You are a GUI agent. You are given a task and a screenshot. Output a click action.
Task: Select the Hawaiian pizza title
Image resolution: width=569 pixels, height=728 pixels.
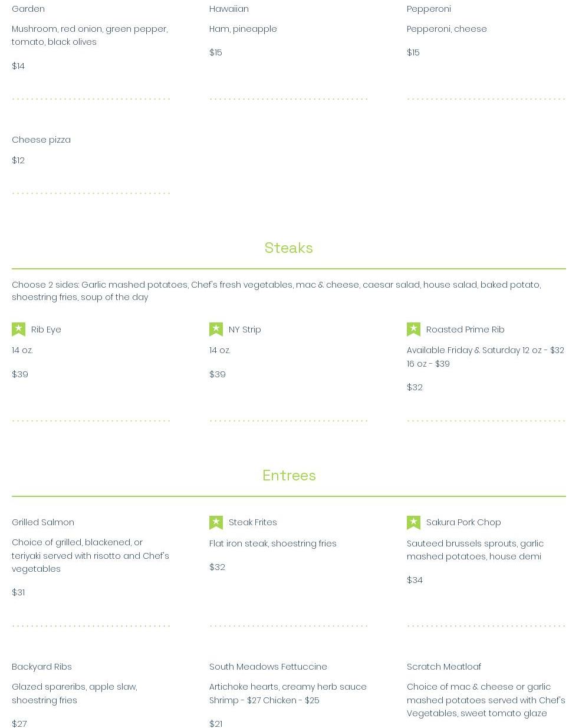[x=229, y=9]
